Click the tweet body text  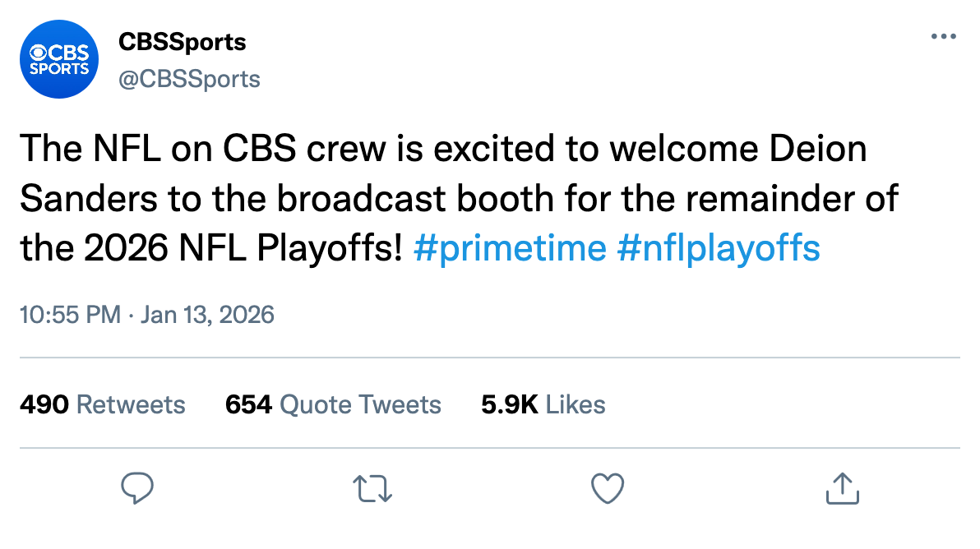tap(444, 199)
